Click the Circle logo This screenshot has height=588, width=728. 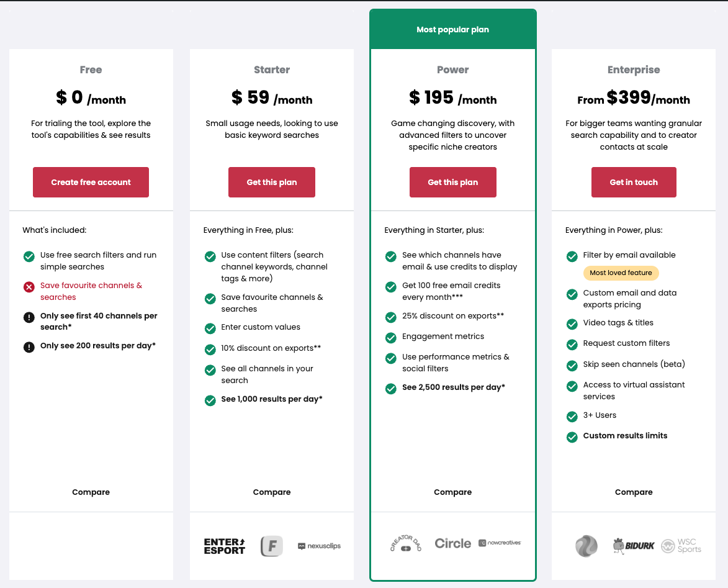pos(453,543)
